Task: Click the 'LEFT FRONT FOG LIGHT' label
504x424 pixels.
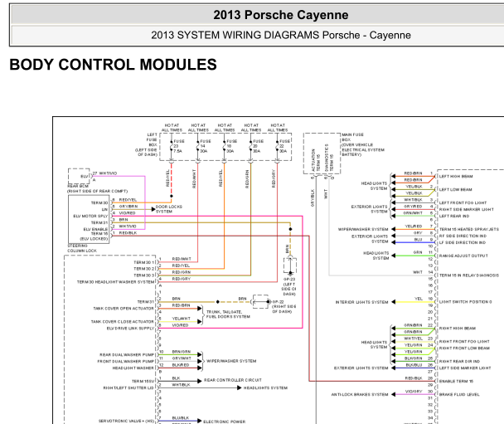Action: pos(463,202)
